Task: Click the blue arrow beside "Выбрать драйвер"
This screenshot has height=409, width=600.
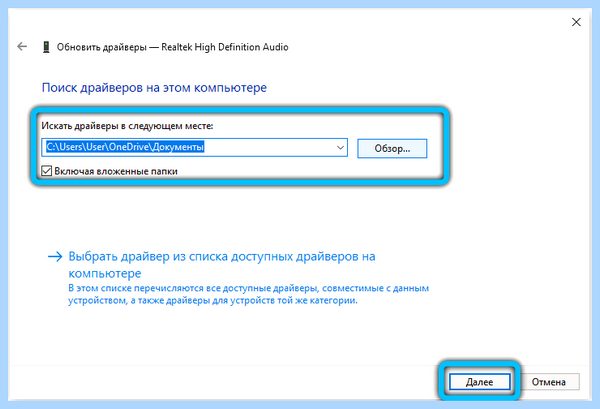Action: 55,256
